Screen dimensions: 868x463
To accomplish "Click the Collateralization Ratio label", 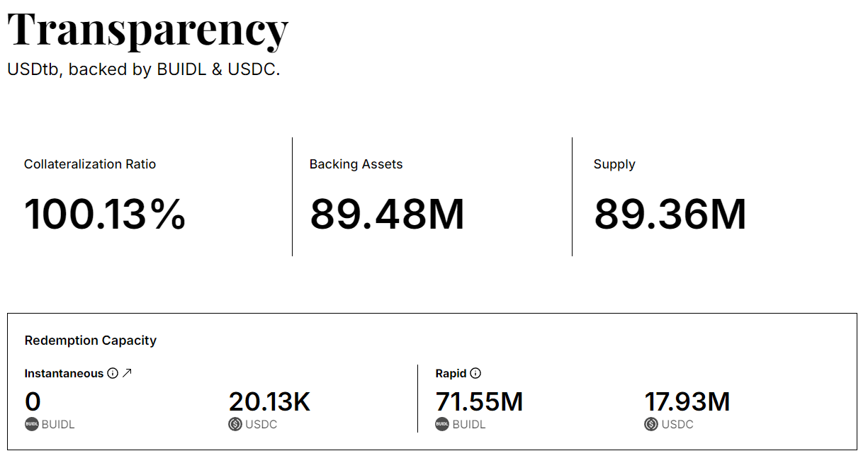I will (x=90, y=164).
